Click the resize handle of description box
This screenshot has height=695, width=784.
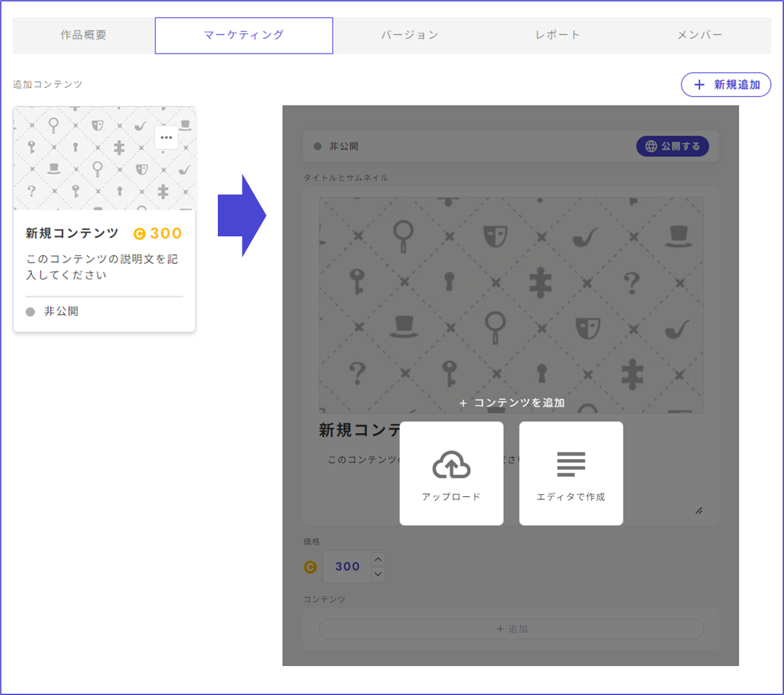[x=698, y=511]
